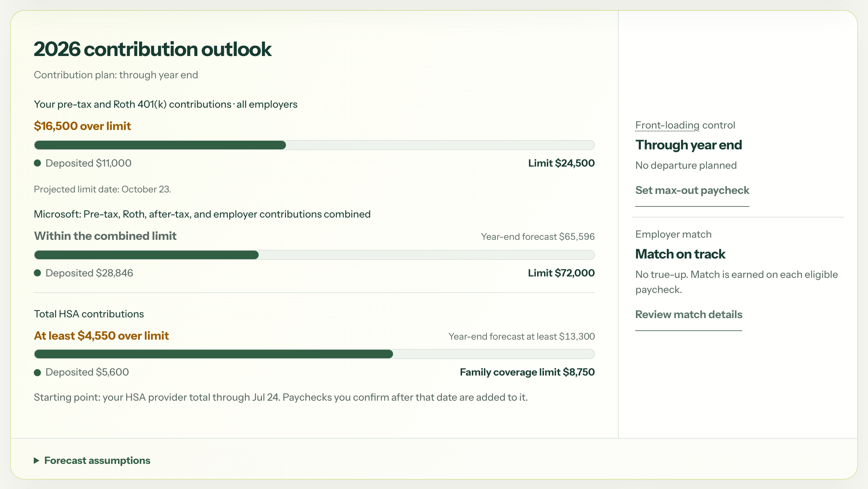868x489 pixels.
Task: Click the Microsoft combined limit progress bar
Action: (x=314, y=255)
